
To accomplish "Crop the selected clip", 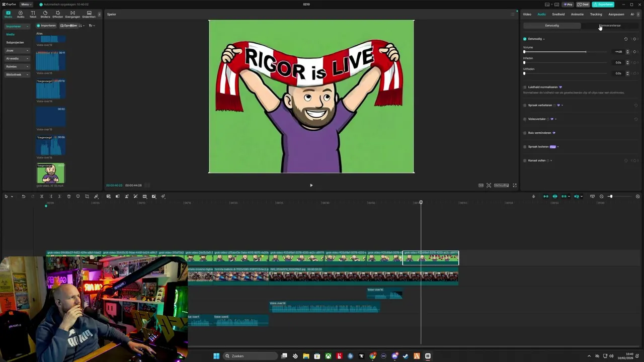I will tap(87, 197).
